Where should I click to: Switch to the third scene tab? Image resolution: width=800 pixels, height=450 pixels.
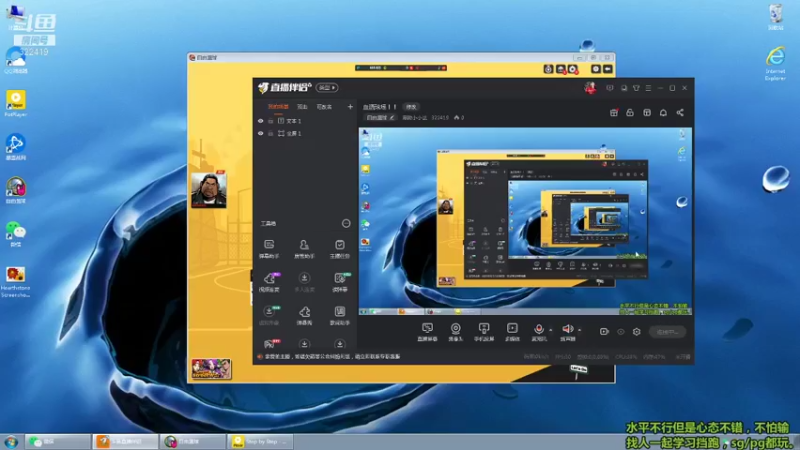coord(324,107)
